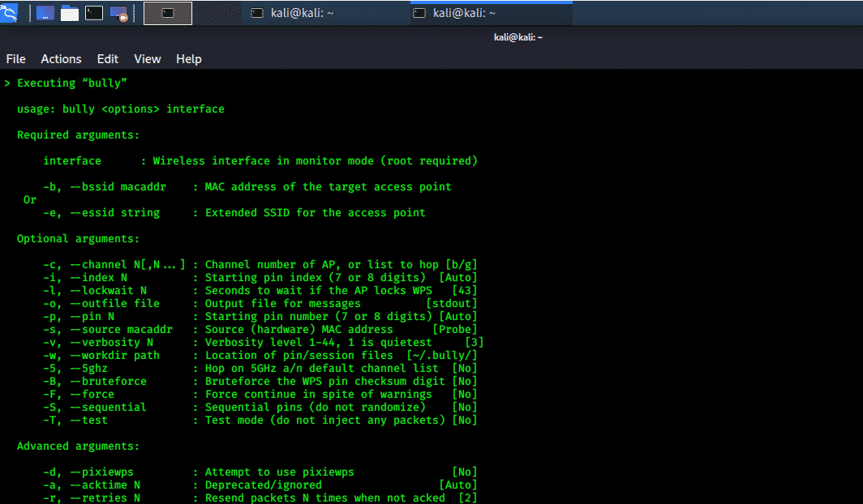This screenshot has height=504, width=863.
Task: Launch the terminal emulator panel icon
Action: click(94, 13)
